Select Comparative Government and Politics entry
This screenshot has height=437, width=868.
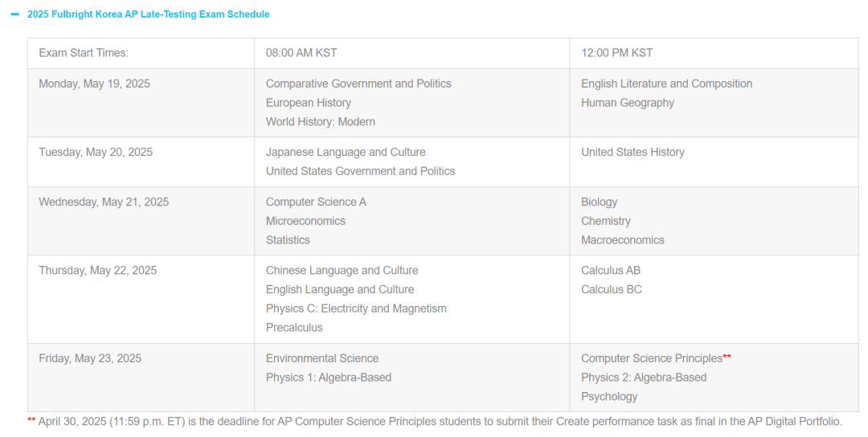(x=358, y=84)
